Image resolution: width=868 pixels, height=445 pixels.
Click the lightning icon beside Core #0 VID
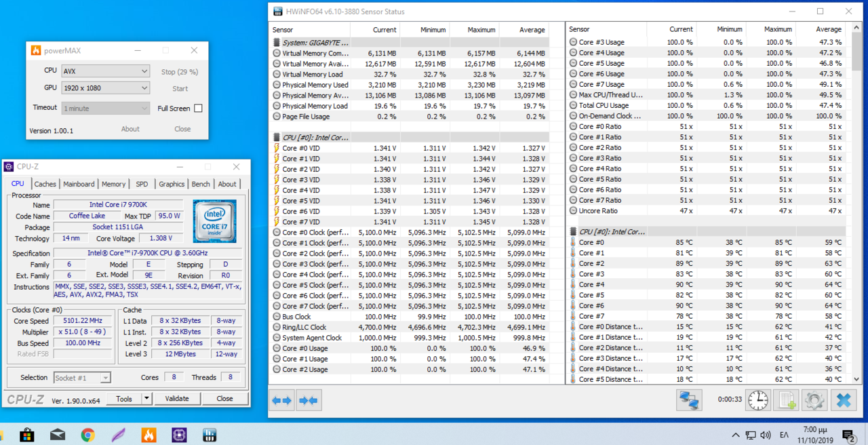[276, 148]
